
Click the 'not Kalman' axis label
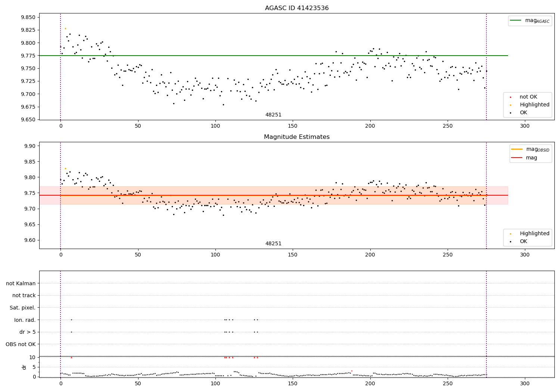click(x=21, y=283)
